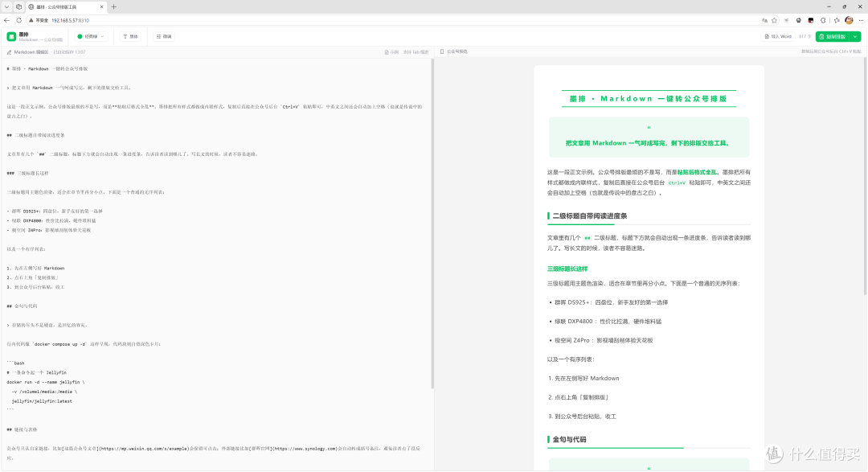Screen dimensions: 868x472
Task: Click the 817 字 word count
Action: click(805, 36)
